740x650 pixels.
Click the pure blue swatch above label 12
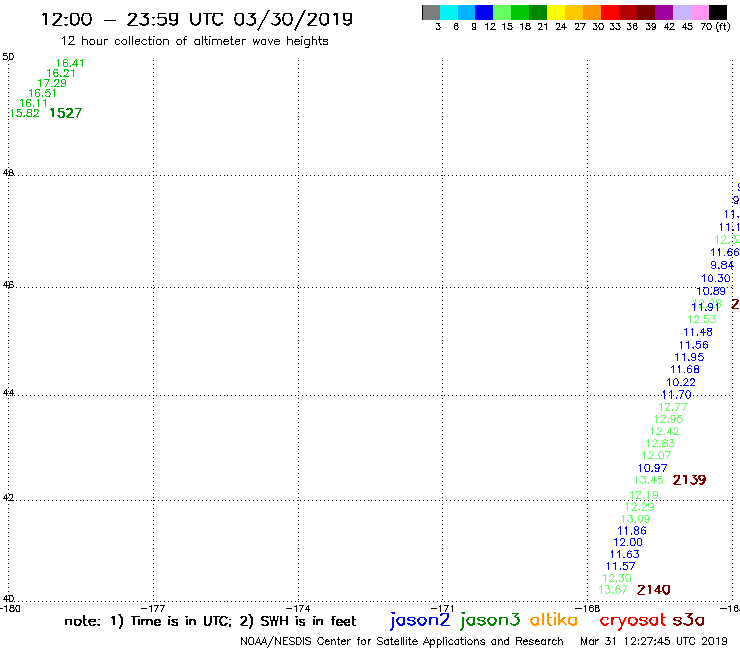coord(484,12)
